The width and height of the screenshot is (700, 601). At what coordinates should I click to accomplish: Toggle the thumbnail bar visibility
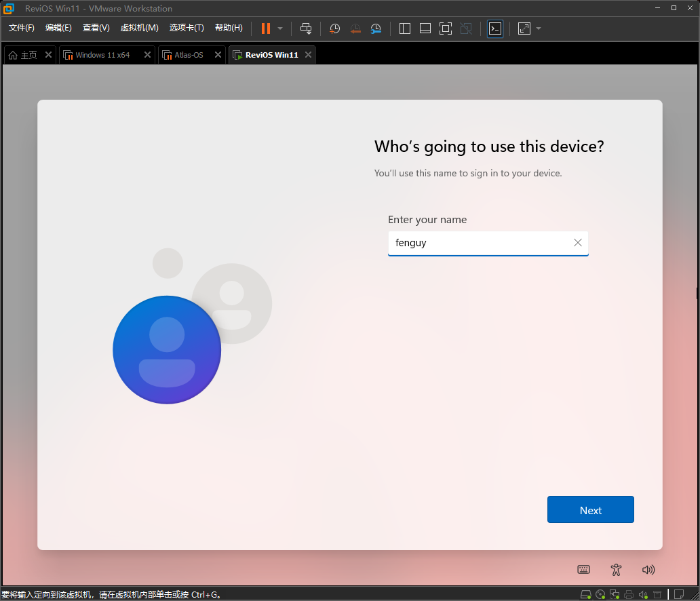(425, 28)
